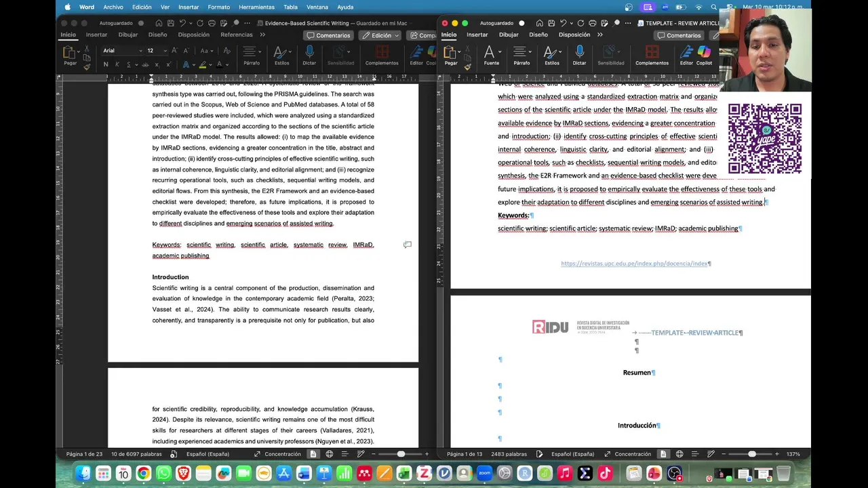868x488 pixels.
Task: Open Dibujar tab in right window
Action: click(509, 35)
